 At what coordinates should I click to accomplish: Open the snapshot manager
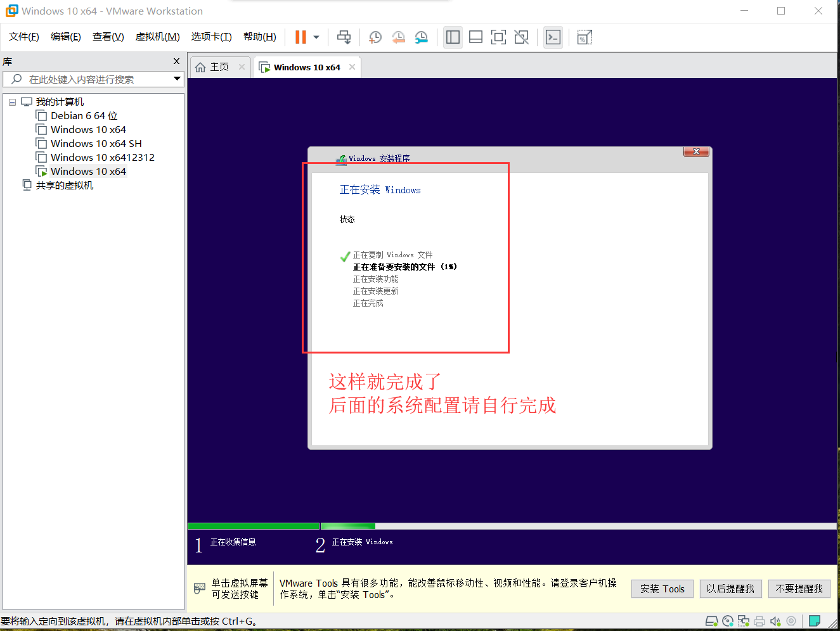click(x=421, y=37)
